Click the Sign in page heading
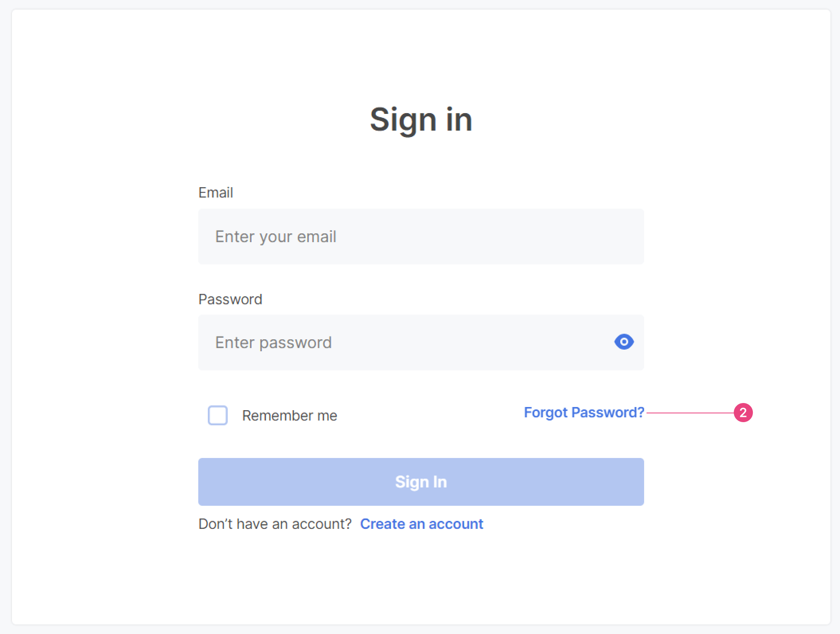 421,119
